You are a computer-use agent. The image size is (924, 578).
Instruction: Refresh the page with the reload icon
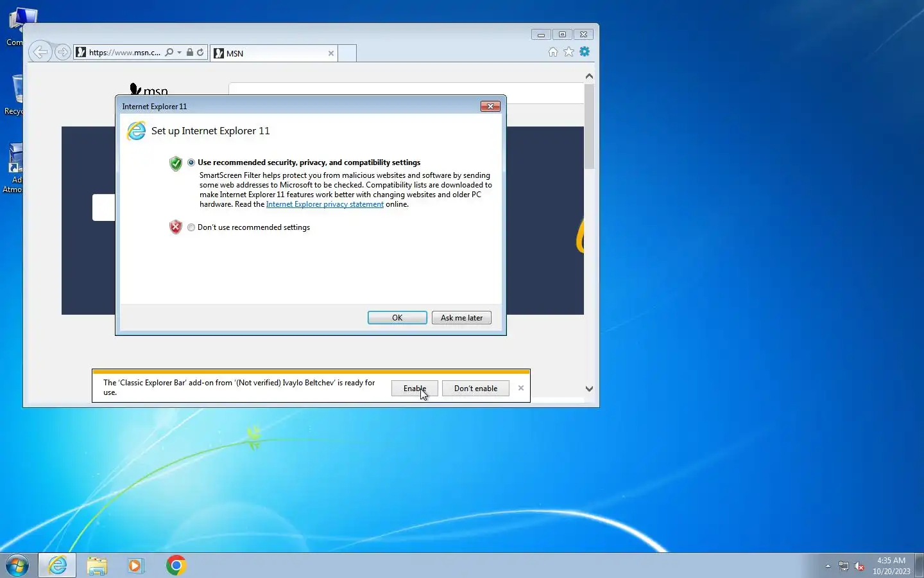click(200, 53)
